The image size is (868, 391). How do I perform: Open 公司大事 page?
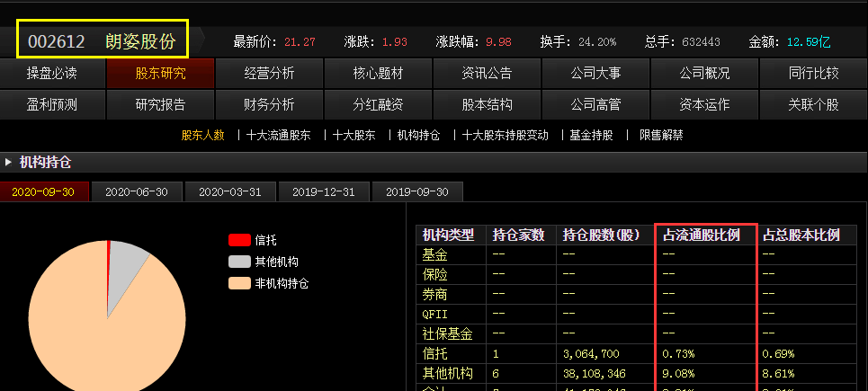pyautogui.click(x=595, y=73)
